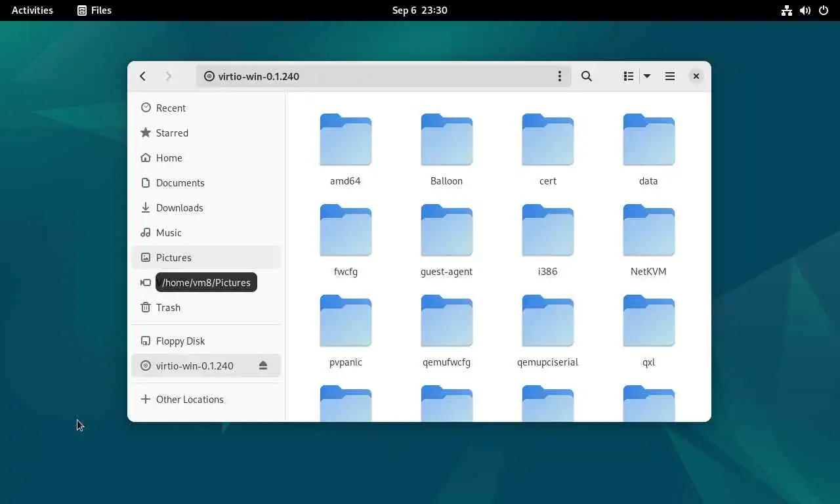Viewport: 840px width, 504px height.
Task: Click the Recent clock icon
Action: pyautogui.click(x=146, y=108)
